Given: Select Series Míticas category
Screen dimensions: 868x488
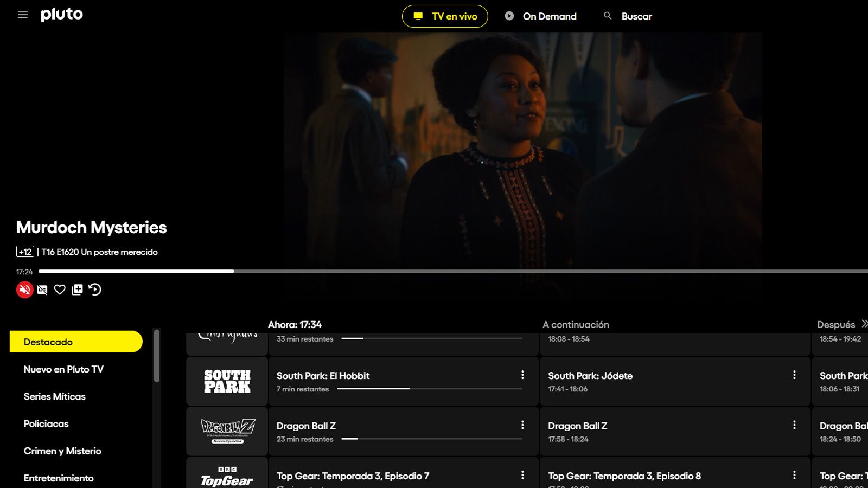Looking at the screenshot, I should pos(55,396).
